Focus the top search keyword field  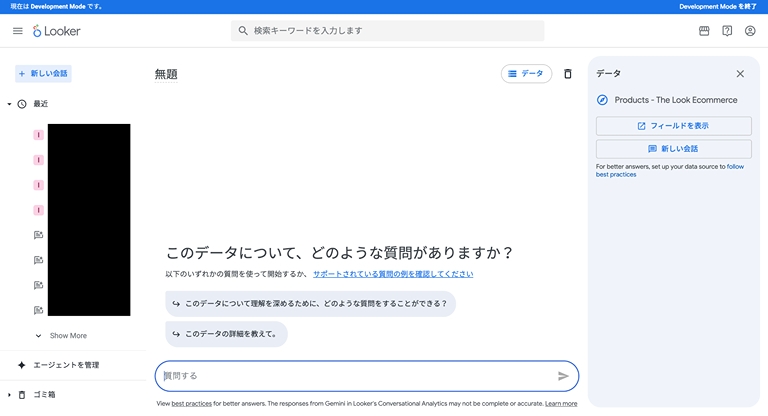coord(387,30)
